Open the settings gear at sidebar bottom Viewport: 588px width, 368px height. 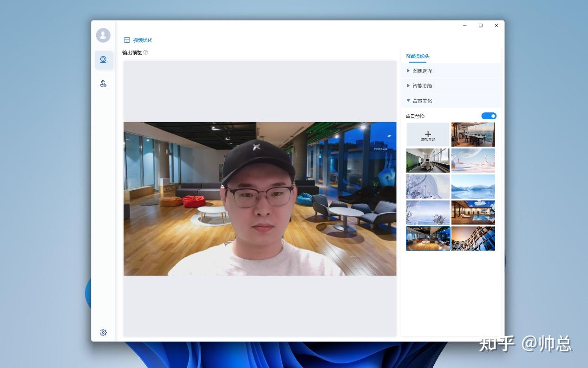tap(103, 332)
